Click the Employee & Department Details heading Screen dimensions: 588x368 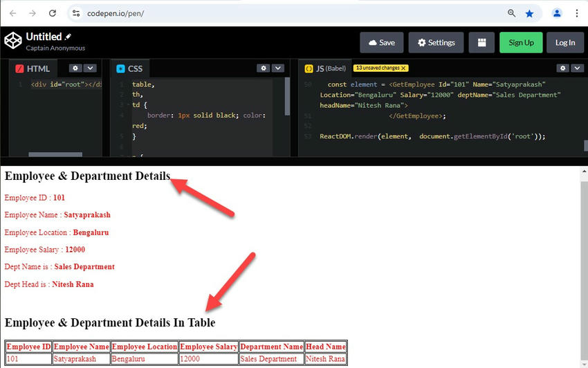tap(87, 176)
